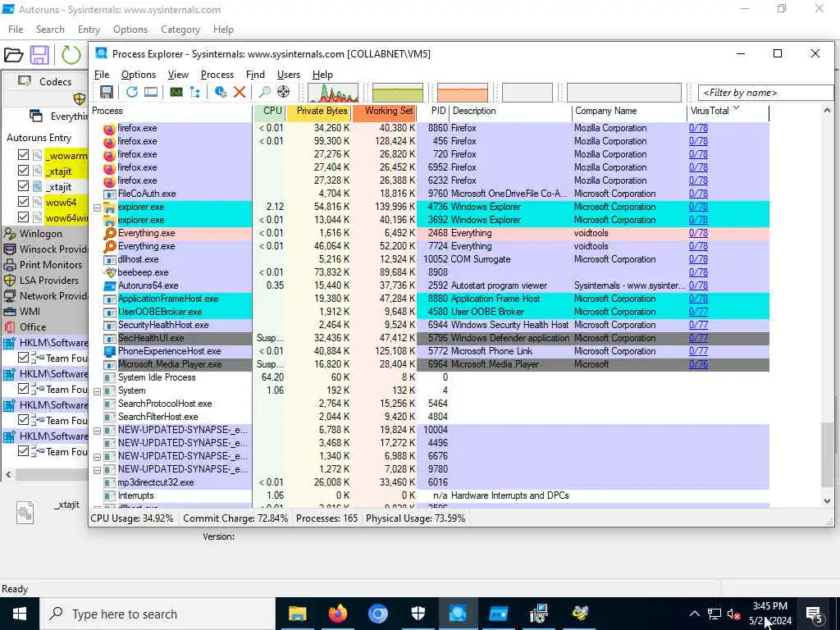Uncheck the yellow-highlighted _xtajit entry checkbox
Image resolution: width=840 pixels, height=630 pixels.
click(23, 171)
